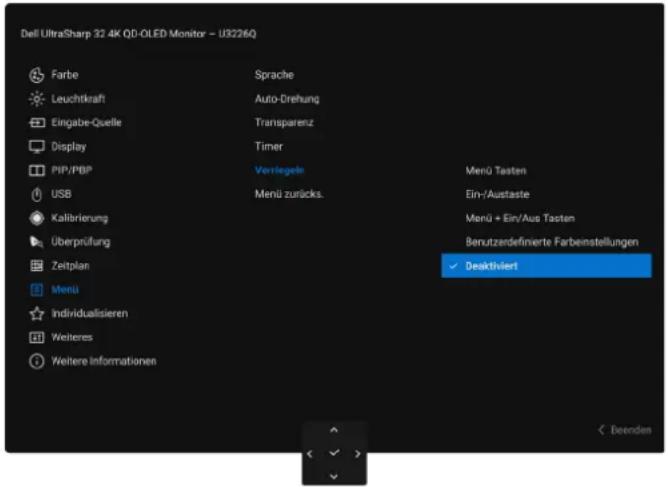Click the joystick up arrow
Viewport: 668px width, 487px height.
point(334,430)
